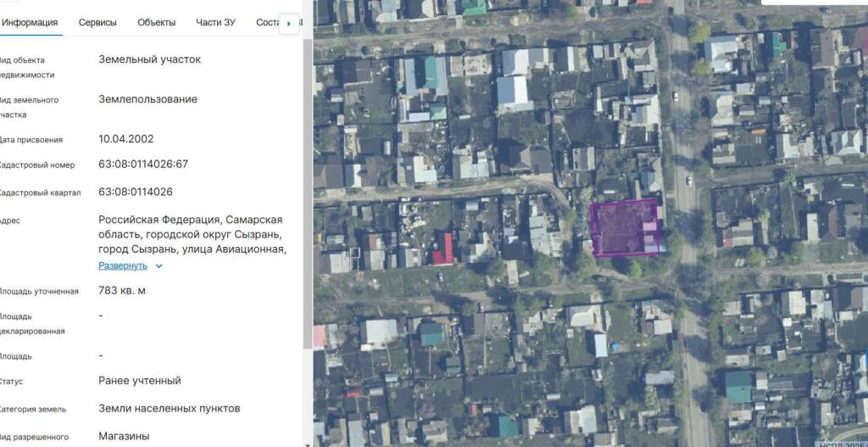Open the Информация tab
Viewport: 868px width, 447px height.
pos(30,23)
